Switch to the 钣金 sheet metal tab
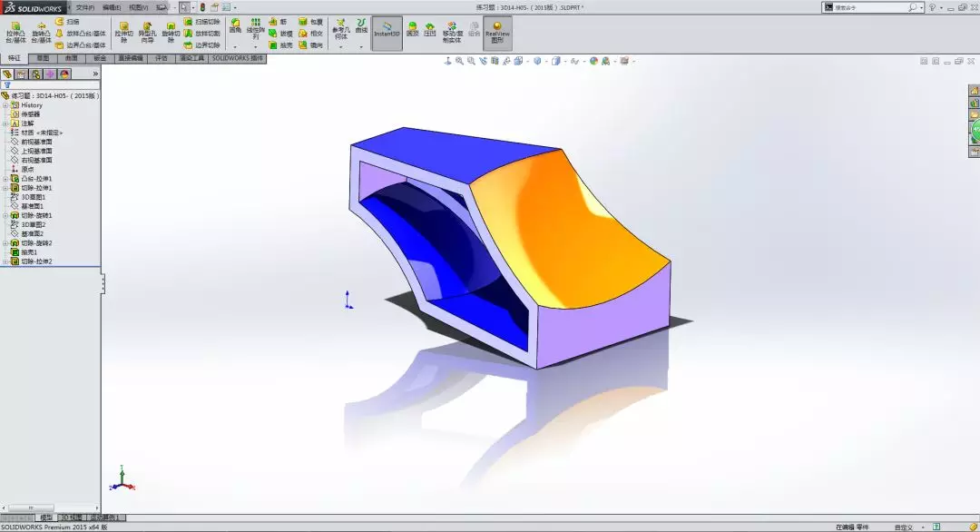This screenshot has height=532, width=980. click(x=100, y=58)
